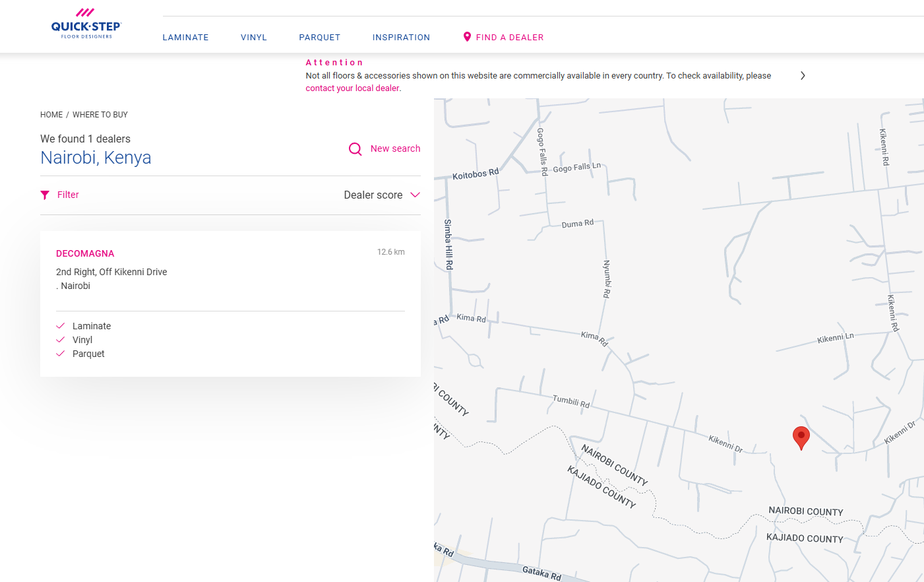Select the red dealer pin on the map

[x=801, y=438]
